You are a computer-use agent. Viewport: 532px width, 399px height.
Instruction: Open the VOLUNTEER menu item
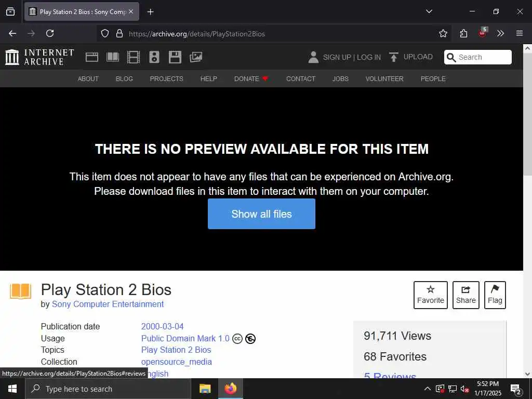tap(384, 79)
